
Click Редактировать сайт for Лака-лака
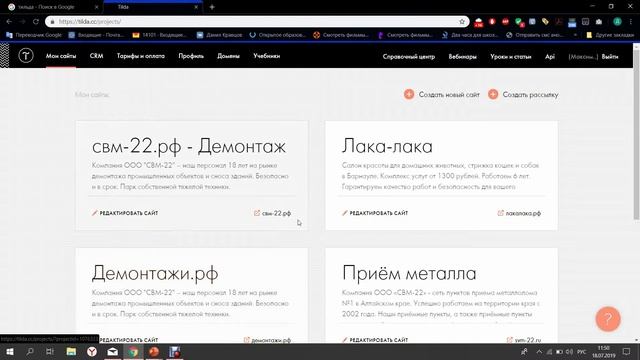pos(375,213)
